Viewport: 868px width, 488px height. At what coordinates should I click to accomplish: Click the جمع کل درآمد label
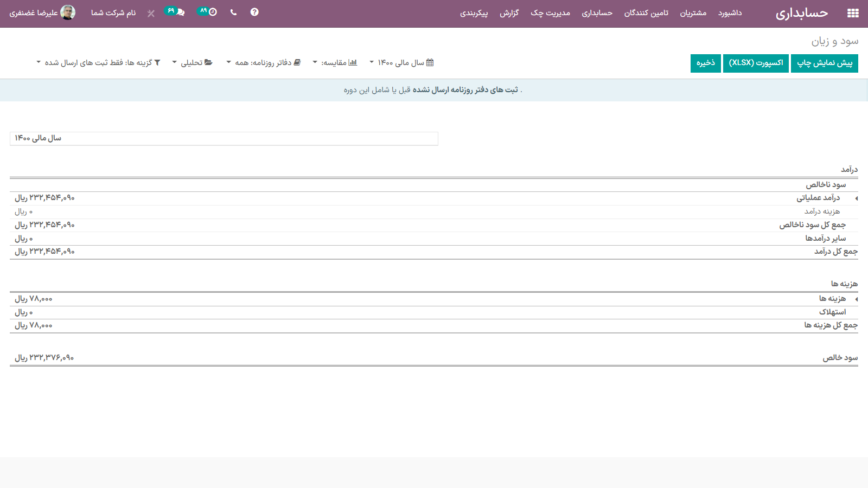tap(836, 252)
